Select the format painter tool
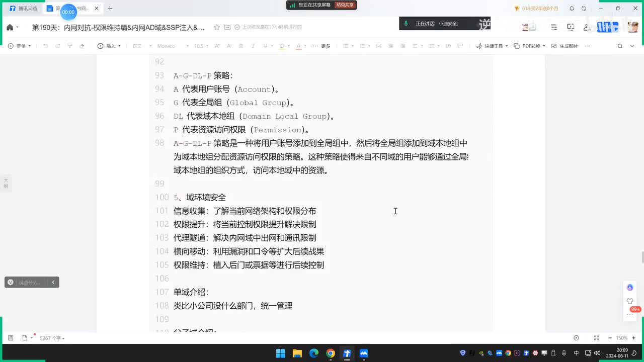 pyautogui.click(x=70, y=46)
